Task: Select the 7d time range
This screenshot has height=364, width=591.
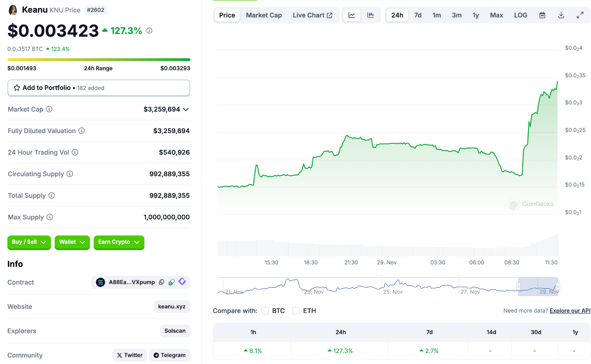Action: [x=418, y=15]
